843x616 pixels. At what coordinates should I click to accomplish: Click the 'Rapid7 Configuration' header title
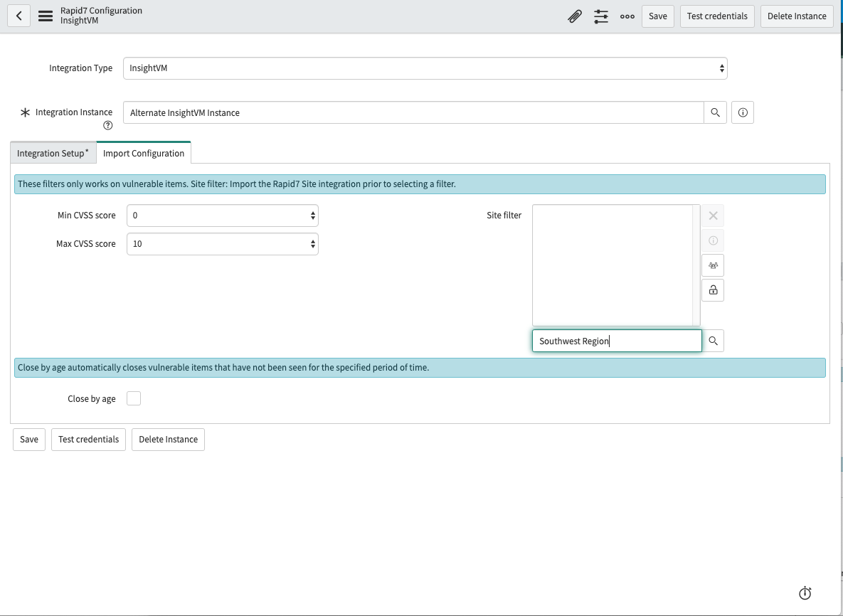tap(101, 11)
